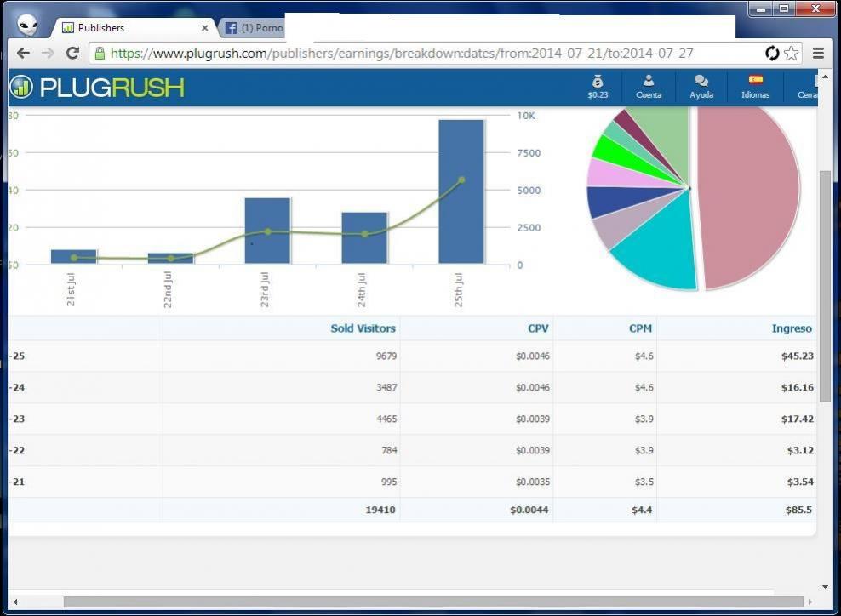This screenshot has height=616, width=841.
Task: Open the Chrome hamburger menu
Action: [818, 54]
